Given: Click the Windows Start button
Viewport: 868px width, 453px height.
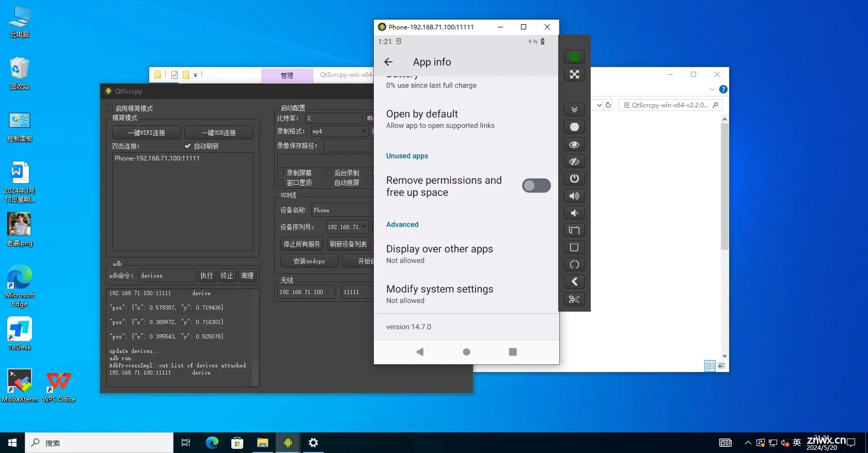Looking at the screenshot, I should point(12,443).
